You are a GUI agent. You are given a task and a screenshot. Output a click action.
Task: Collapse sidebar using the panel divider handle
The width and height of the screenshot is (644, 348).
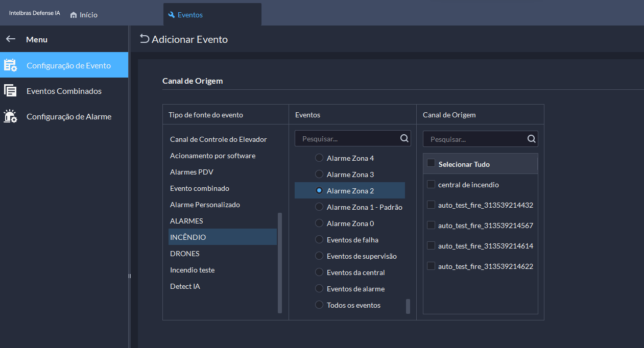pos(130,276)
